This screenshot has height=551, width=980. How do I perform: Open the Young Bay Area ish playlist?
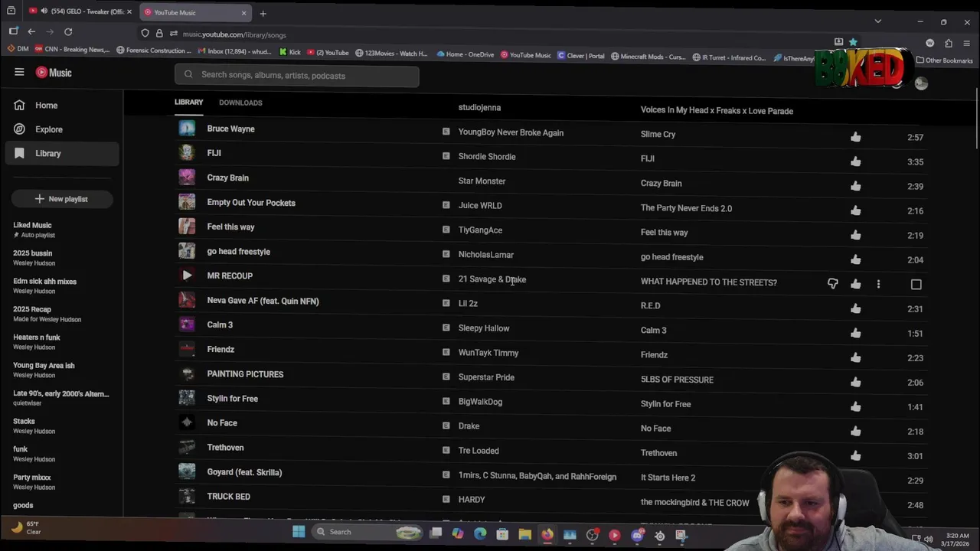[x=44, y=366]
